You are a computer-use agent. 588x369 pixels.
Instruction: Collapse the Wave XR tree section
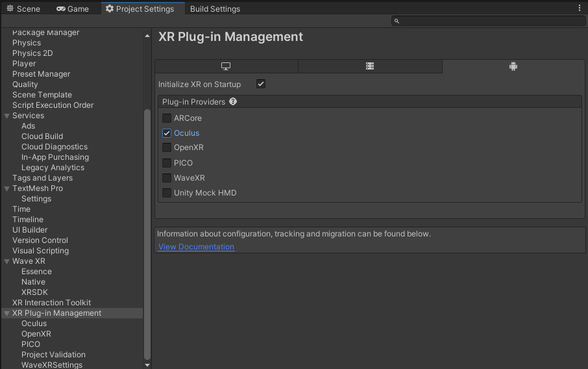tap(6, 262)
